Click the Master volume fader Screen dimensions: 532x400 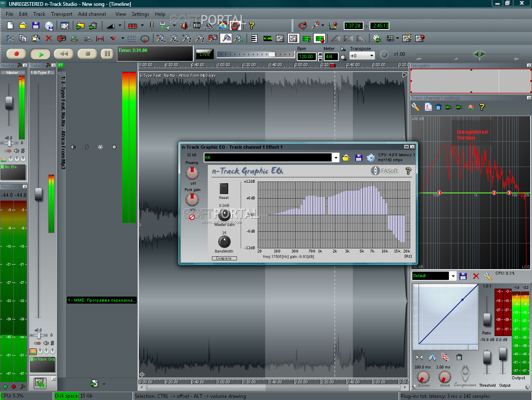(9, 102)
